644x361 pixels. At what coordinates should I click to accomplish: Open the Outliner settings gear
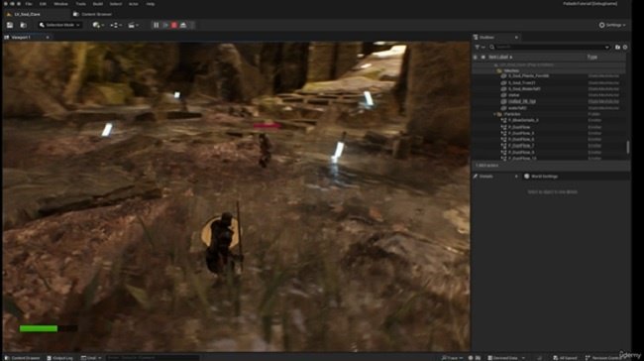(x=625, y=47)
